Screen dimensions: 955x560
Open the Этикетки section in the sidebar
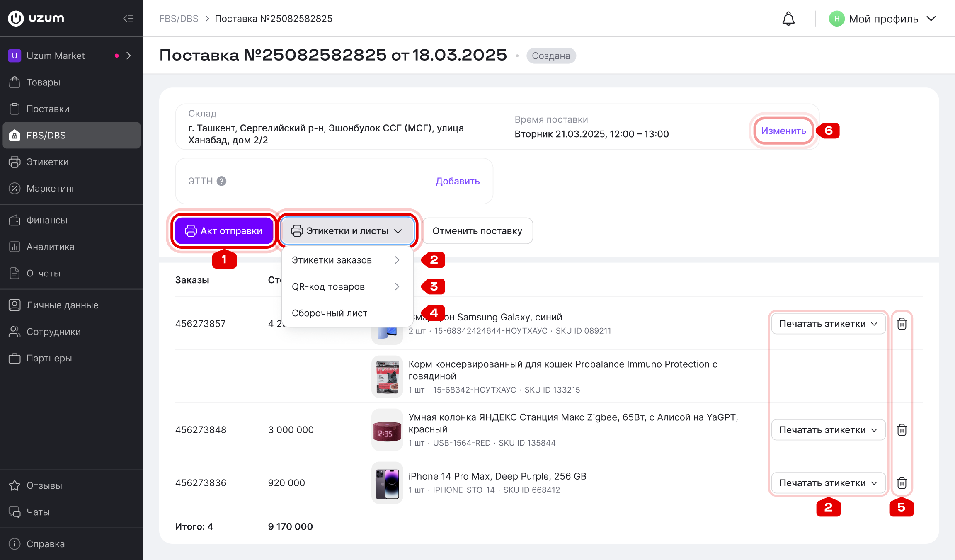[71, 162]
